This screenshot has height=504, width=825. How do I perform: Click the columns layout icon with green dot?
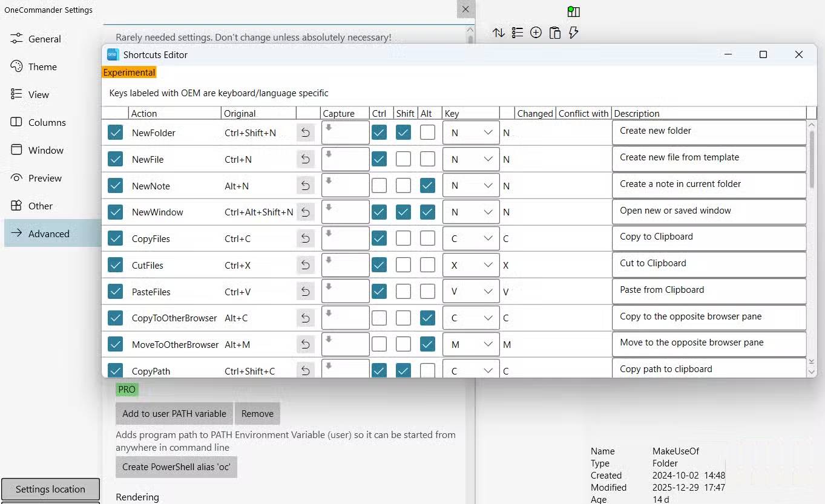click(573, 11)
